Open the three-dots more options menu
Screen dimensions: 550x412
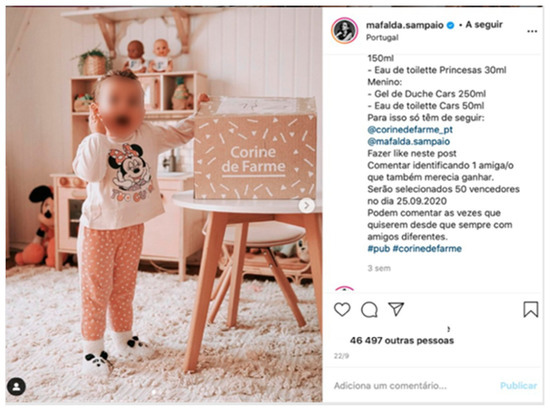pyautogui.click(x=532, y=31)
